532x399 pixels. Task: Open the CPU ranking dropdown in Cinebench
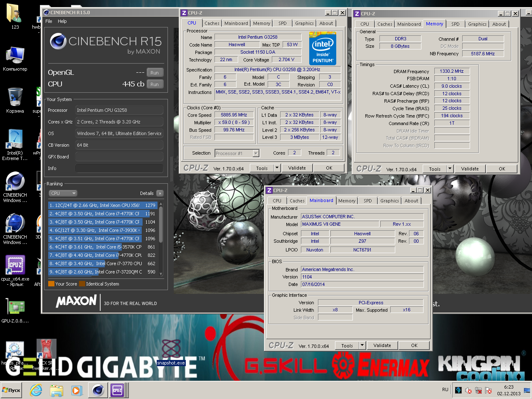coord(63,193)
